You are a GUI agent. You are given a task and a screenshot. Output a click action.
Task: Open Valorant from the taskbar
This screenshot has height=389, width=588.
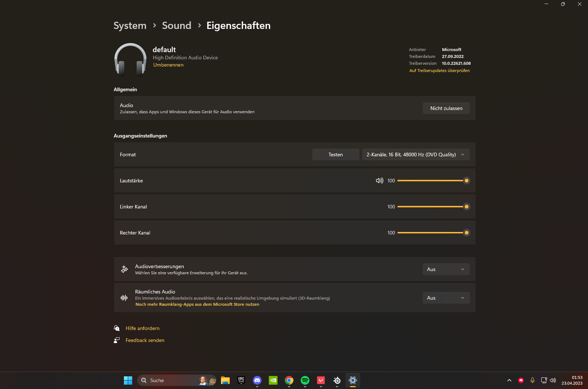[x=321, y=380]
